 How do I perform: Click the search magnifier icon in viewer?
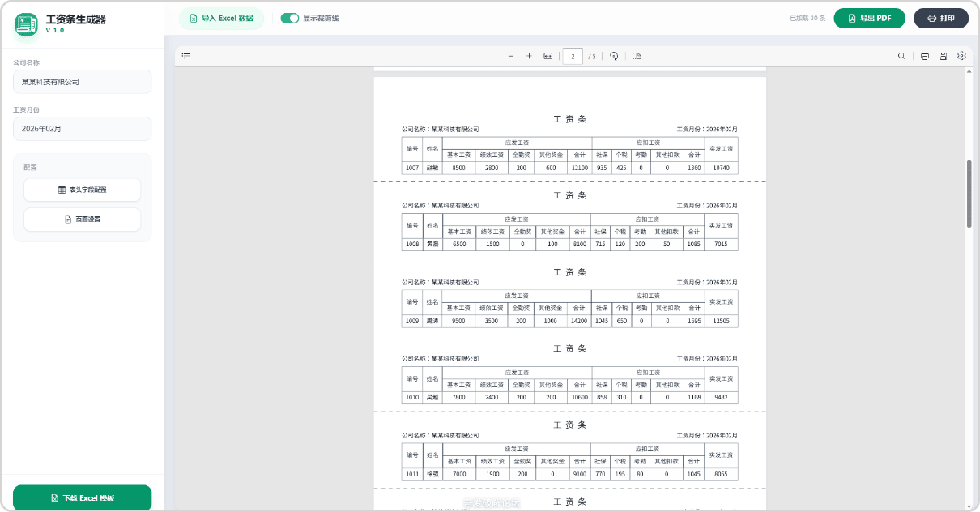click(901, 56)
